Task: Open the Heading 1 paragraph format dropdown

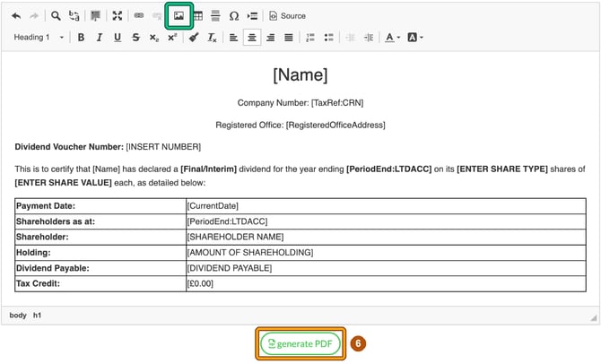Action: (39, 37)
